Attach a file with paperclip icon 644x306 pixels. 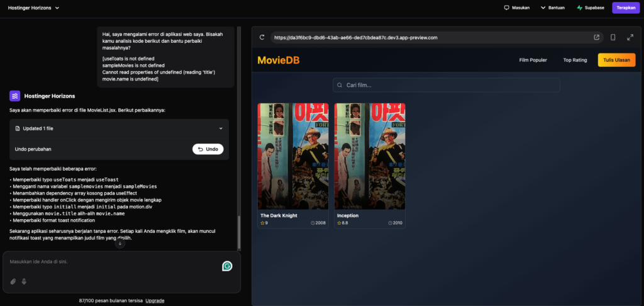[13, 281]
